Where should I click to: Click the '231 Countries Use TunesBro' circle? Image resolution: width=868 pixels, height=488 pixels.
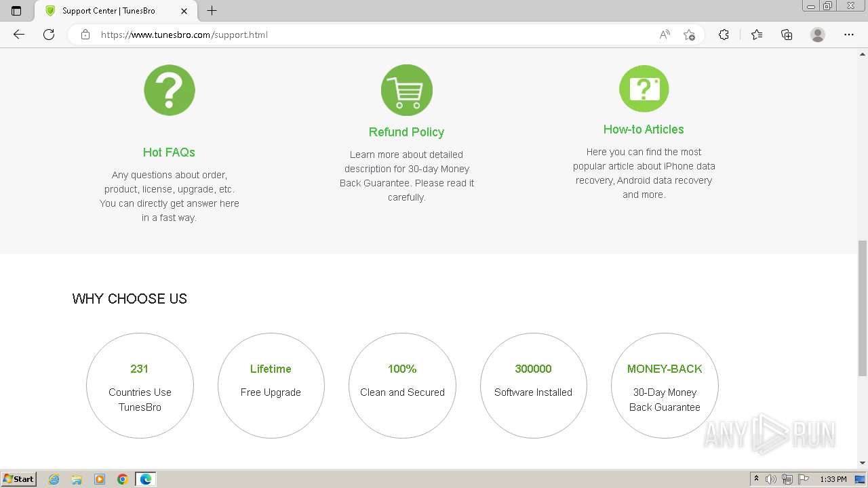pos(140,386)
